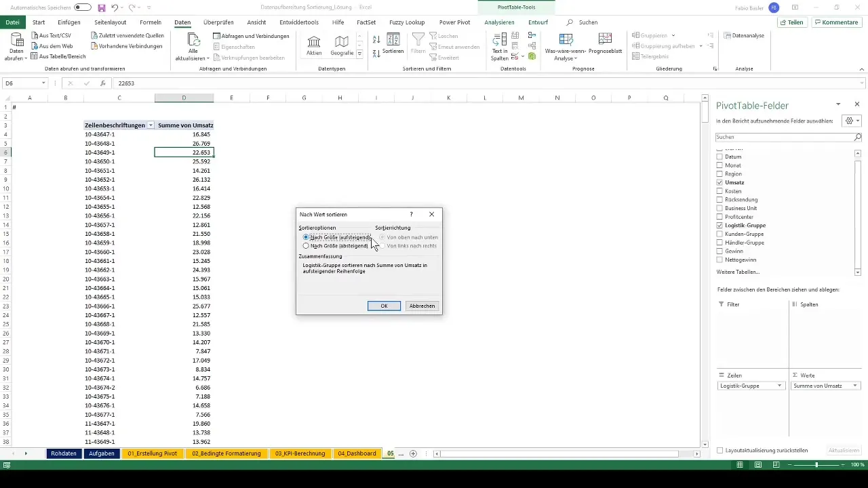Screen dimensions: 868x488
Task: Click the zoom slider handle
Action: point(816,465)
